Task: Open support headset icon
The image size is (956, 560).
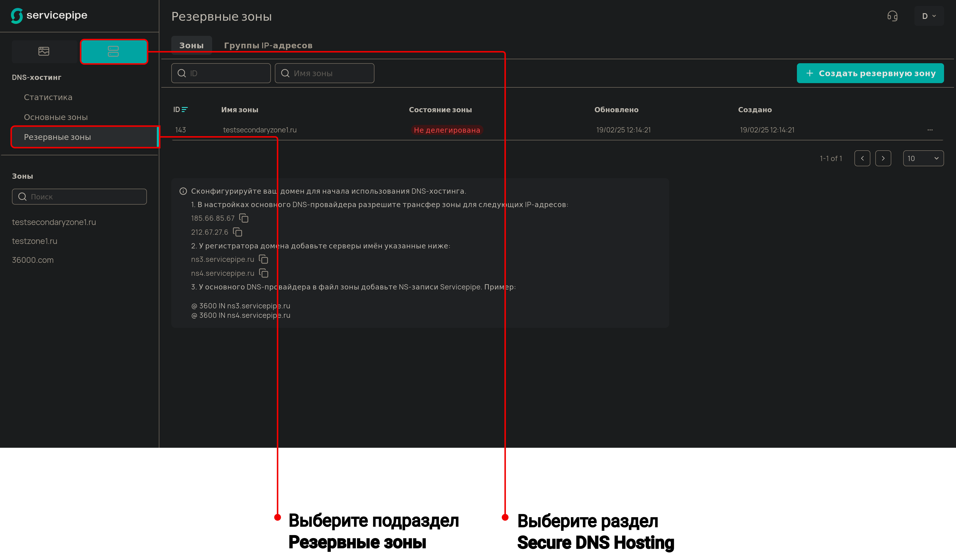Action: coord(892,16)
